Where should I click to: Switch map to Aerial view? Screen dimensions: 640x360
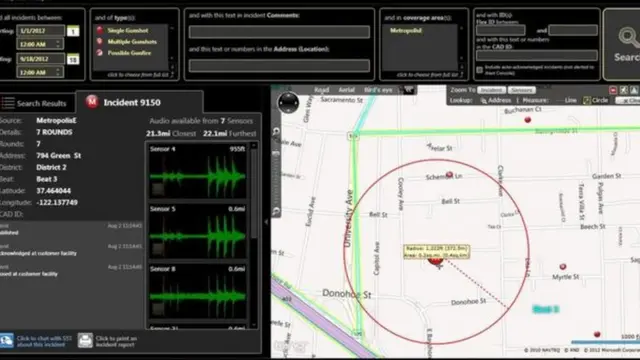[346, 90]
